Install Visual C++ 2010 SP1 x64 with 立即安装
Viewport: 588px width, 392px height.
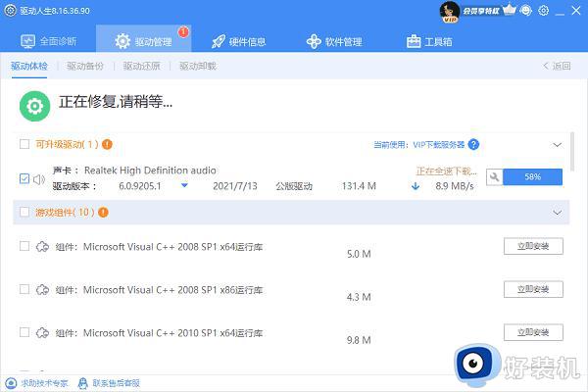point(533,332)
